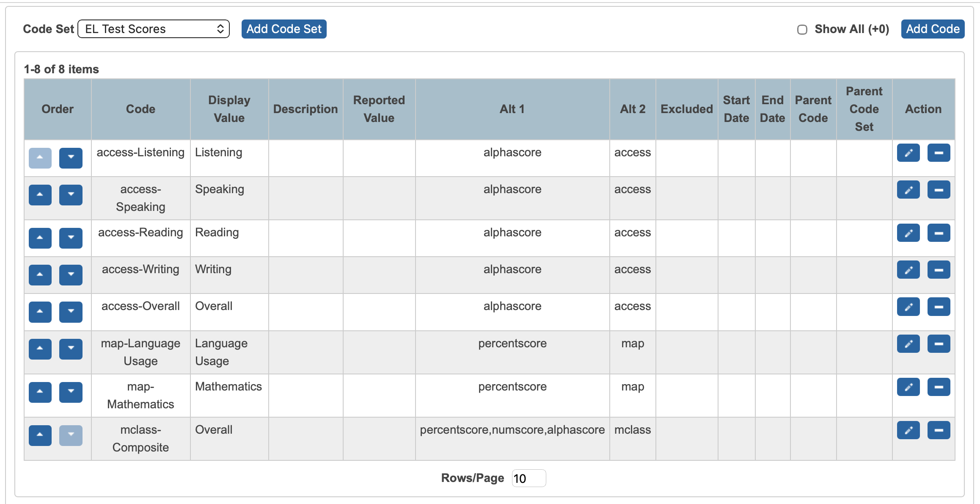Viewport: 980px width, 504px height.
Task: Edit the access-Overall code
Action: [908, 307]
